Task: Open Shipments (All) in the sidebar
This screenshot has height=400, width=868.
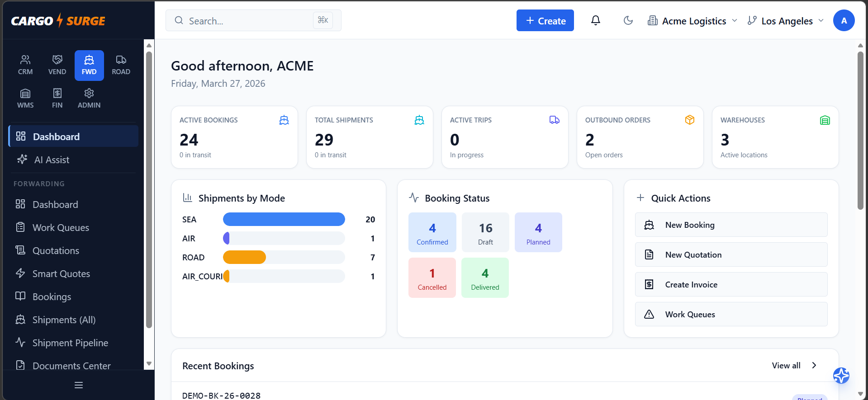Action: tap(73, 320)
